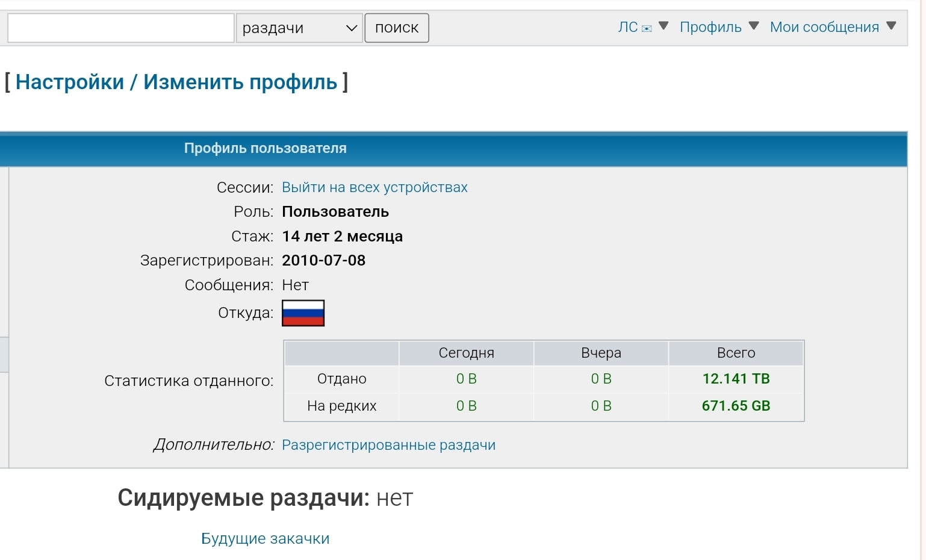Click the total uploaded 12.141 TB cell
926x560 pixels.
[736, 379]
